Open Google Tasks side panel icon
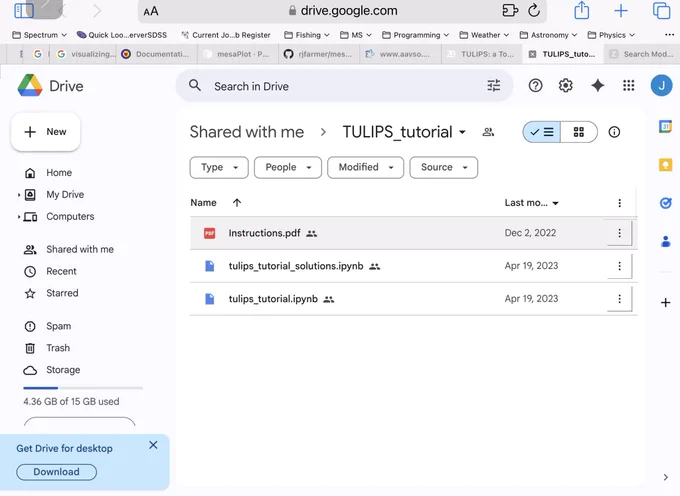The width and height of the screenshot is (680, 496). 665,203
